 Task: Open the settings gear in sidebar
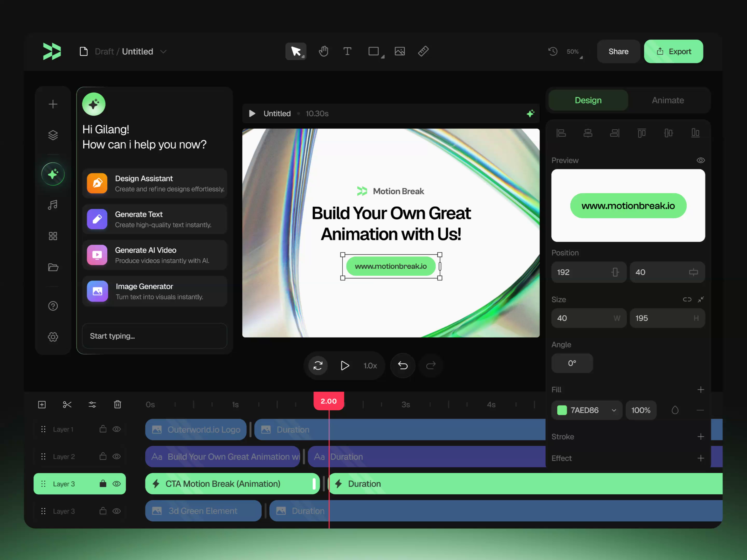click(53, 337)
